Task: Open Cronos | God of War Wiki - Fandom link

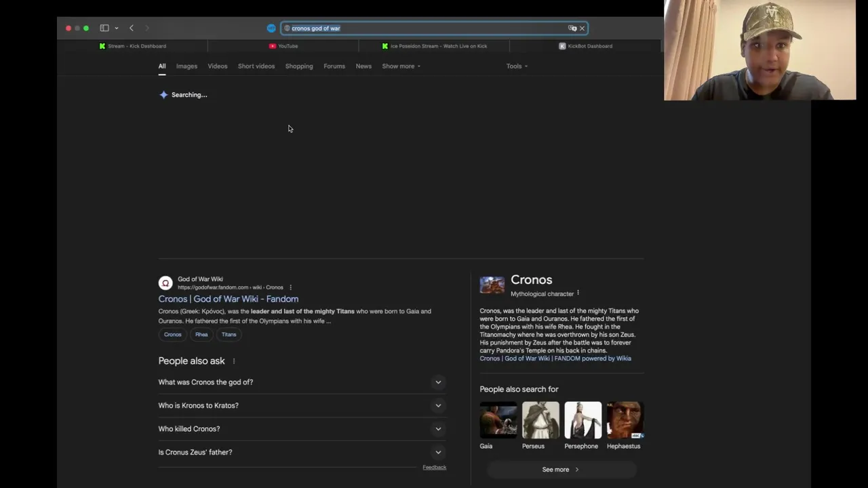Action: (x=229, y=299)
